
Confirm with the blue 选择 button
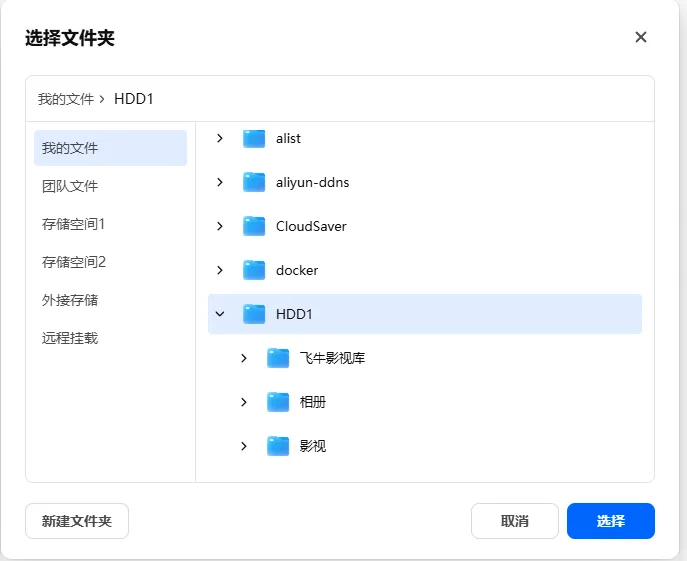pos(610,521)
